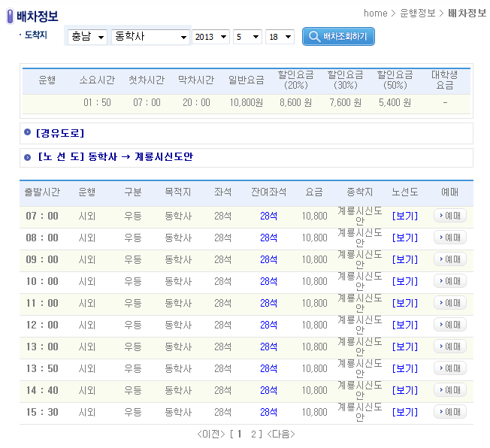Click the 28석 remaining seats link for 13:00
This screenshot has width=490, height=448.
(268, 347)
